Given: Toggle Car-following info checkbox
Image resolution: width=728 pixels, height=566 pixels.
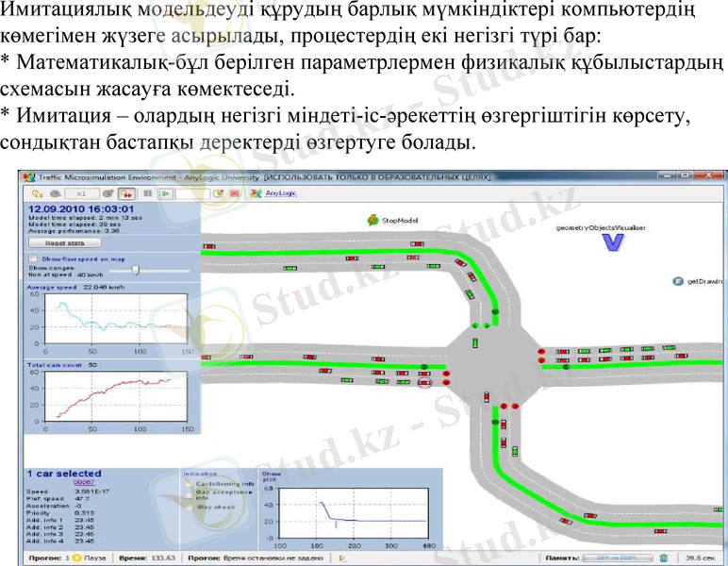Looking at the screenshot, I should coord(189,484).
